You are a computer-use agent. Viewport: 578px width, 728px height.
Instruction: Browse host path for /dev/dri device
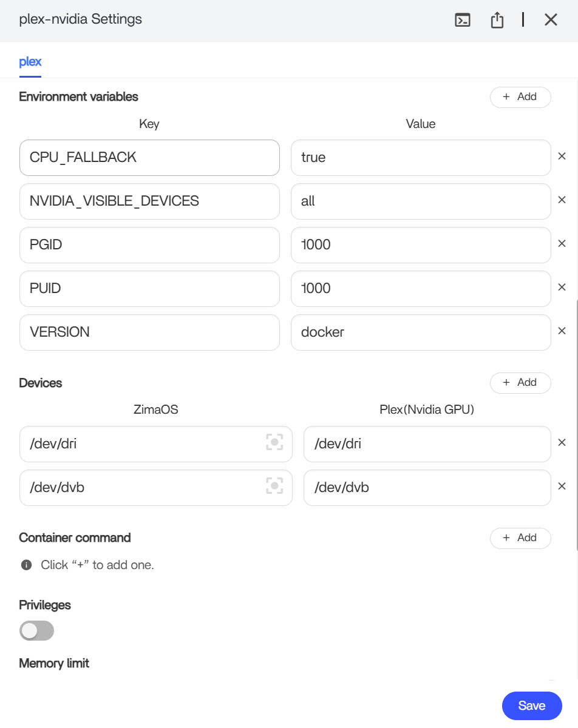tap(275, 443)
